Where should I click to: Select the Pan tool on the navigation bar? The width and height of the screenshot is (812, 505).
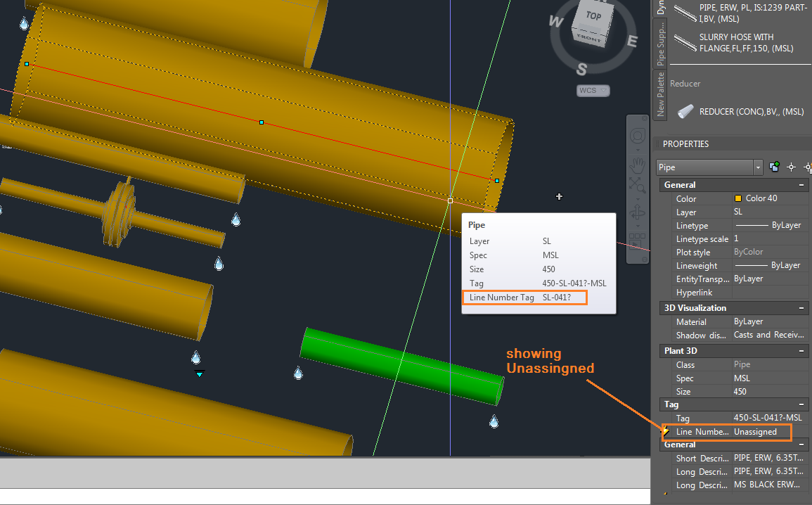click(638, 165)
